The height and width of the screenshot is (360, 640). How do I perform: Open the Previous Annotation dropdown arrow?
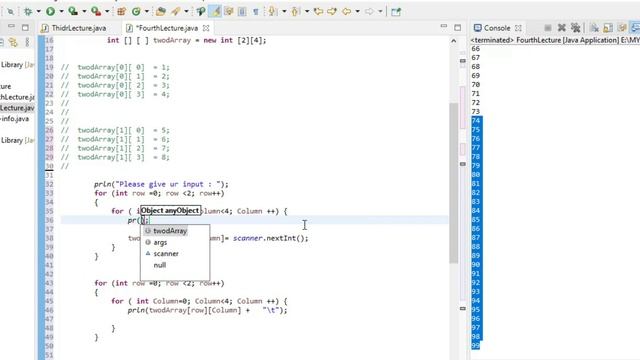[307, 11]
